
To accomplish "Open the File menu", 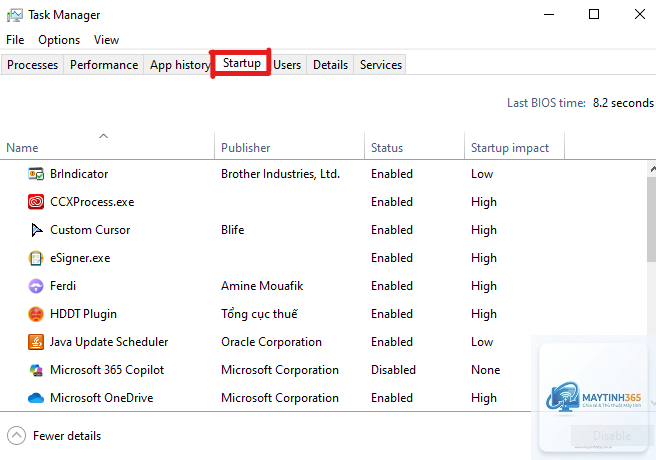I will 15,40.
